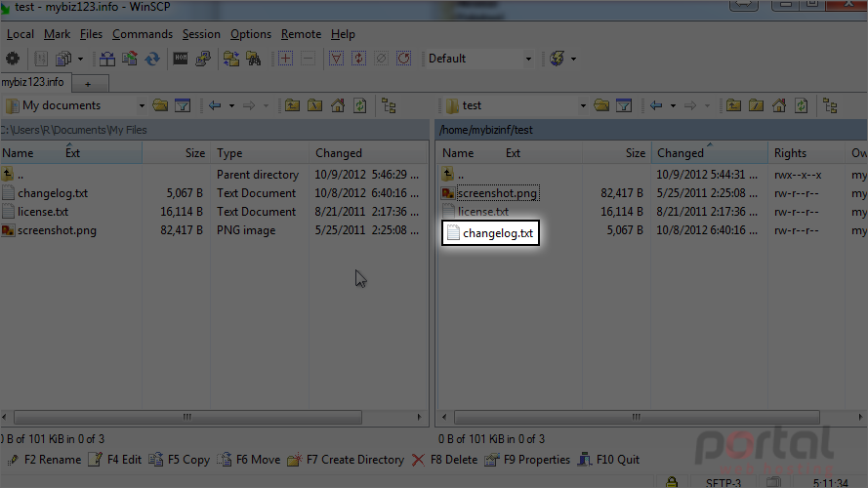Refresh the remote panel
Screen dimensions: 868x488
(x=802, y=105)
